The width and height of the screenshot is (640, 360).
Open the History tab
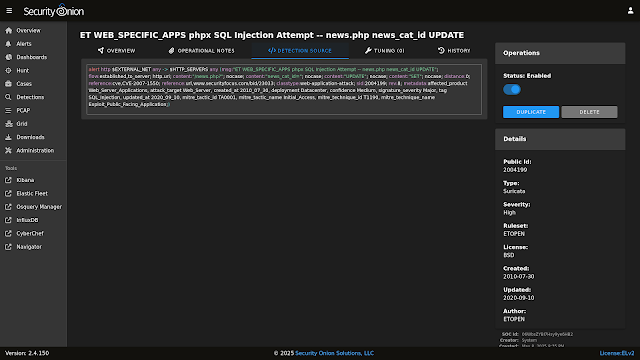point(454,51)
